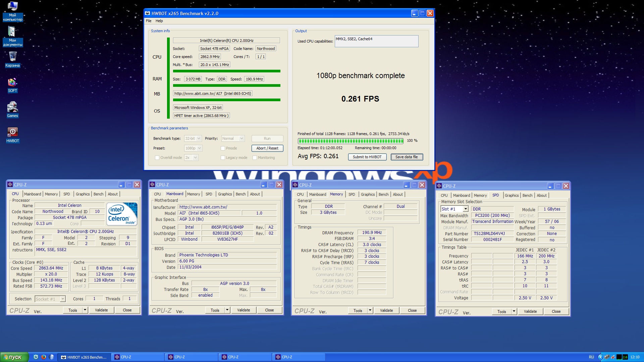This screenshot has height=362, width=644.
Task: Open the Overkill 2x multiplier dropdown
Action: [x=191, y=158]
